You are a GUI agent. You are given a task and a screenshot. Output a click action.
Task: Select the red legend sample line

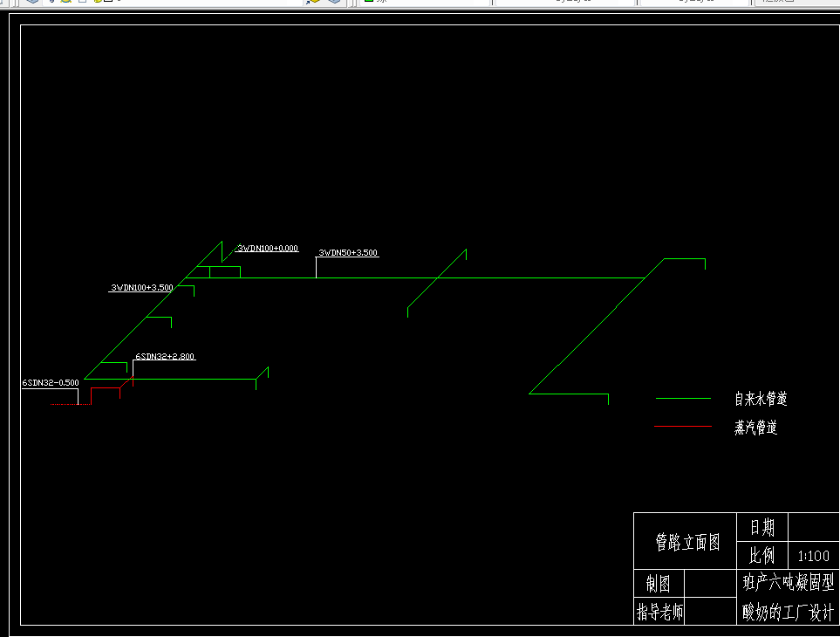pos(683,427)
